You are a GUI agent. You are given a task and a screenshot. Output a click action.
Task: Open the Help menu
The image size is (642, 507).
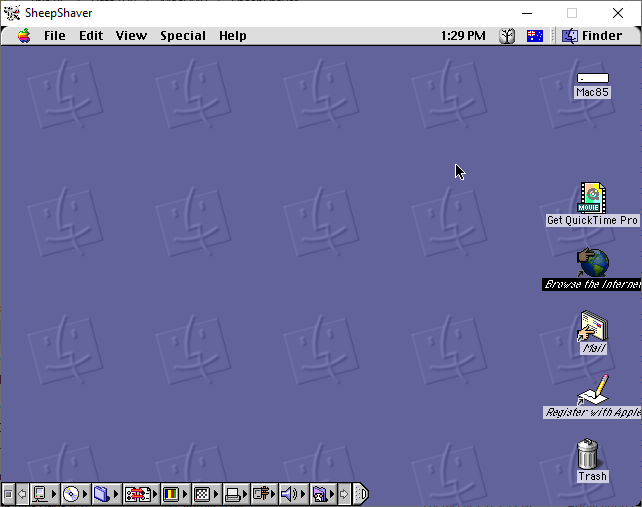click(x=233, y=36)
